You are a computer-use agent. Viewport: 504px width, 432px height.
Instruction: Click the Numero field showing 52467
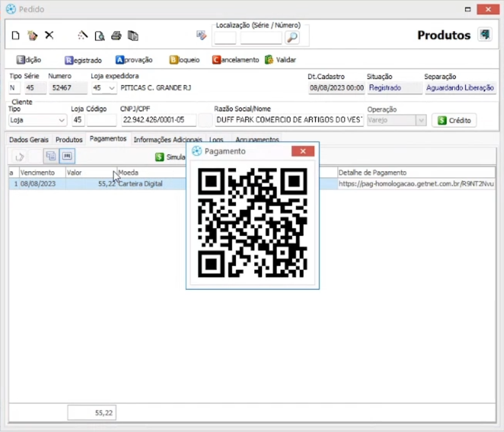68,88
